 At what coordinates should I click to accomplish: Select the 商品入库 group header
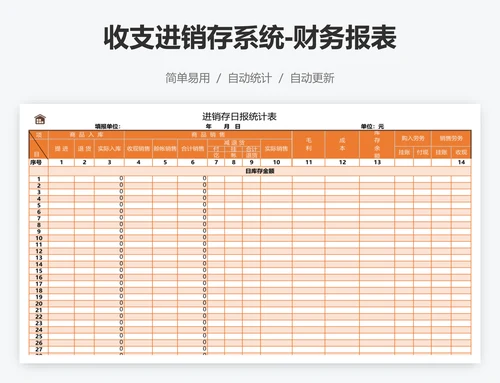coord(87,135)
